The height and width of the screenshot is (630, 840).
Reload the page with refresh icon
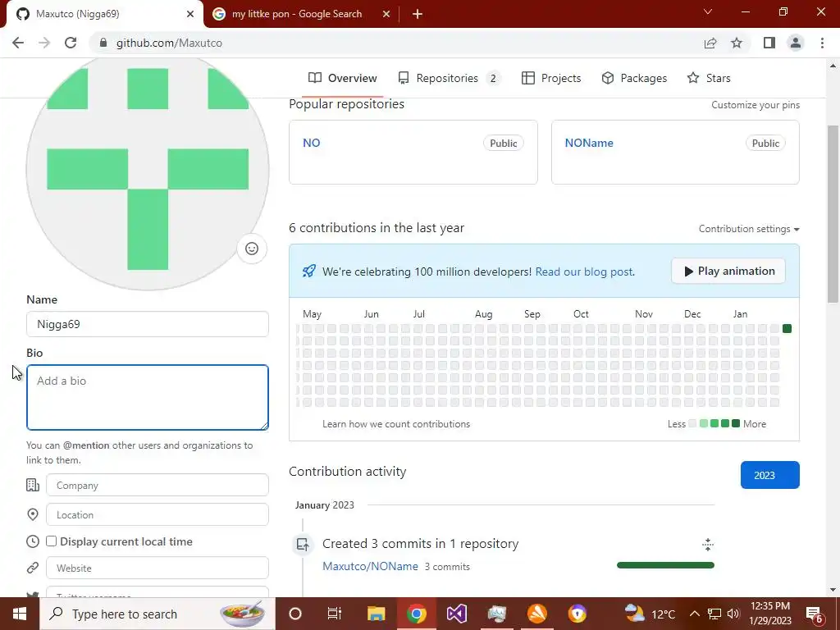pos(71,43)
